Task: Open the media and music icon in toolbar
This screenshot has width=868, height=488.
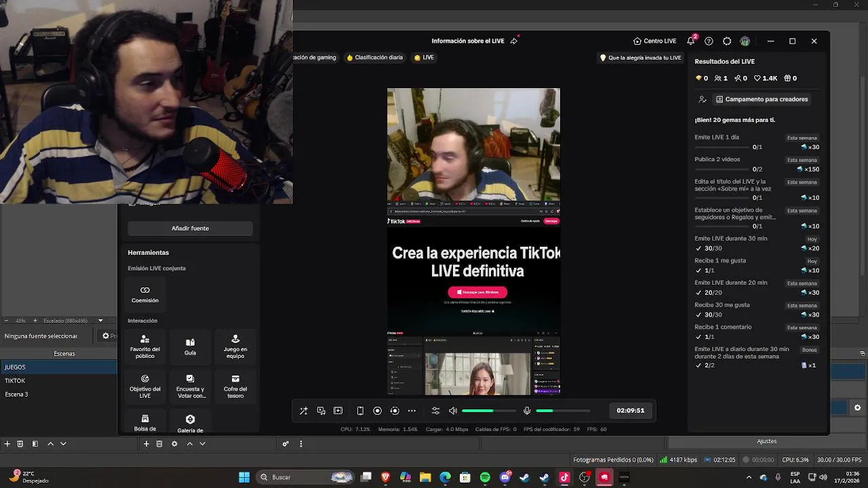Action: (x=321, y=411)
